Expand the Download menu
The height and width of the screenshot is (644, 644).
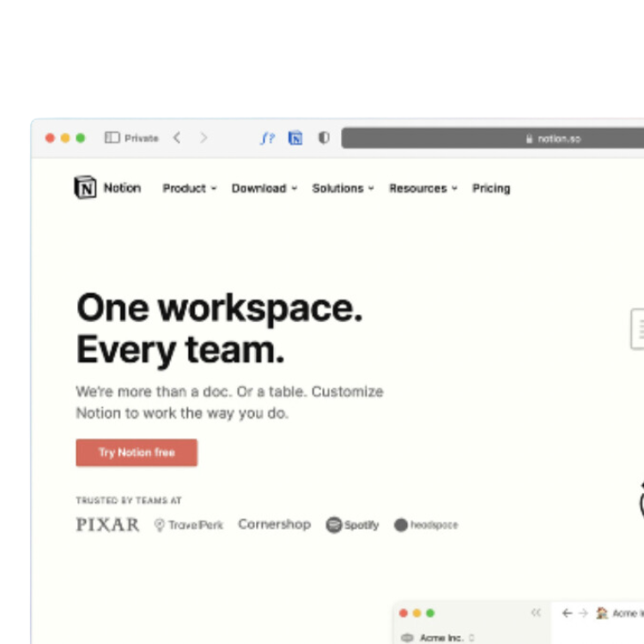pyautogui.click(x=264, y=188)
